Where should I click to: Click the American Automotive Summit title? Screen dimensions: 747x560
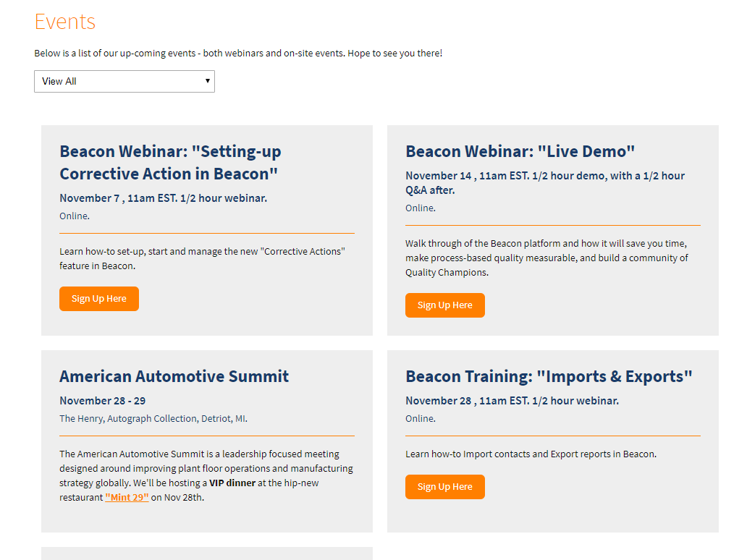tap(174, 376)
